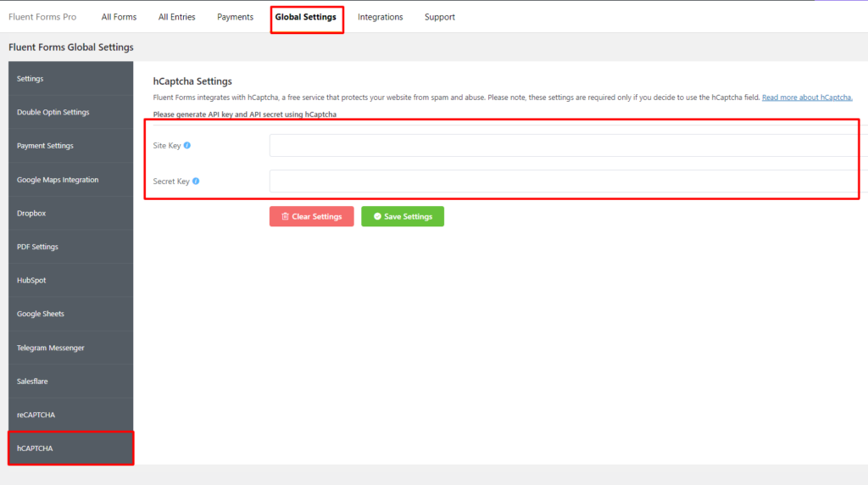Click the Site Key label

point(167,146)
